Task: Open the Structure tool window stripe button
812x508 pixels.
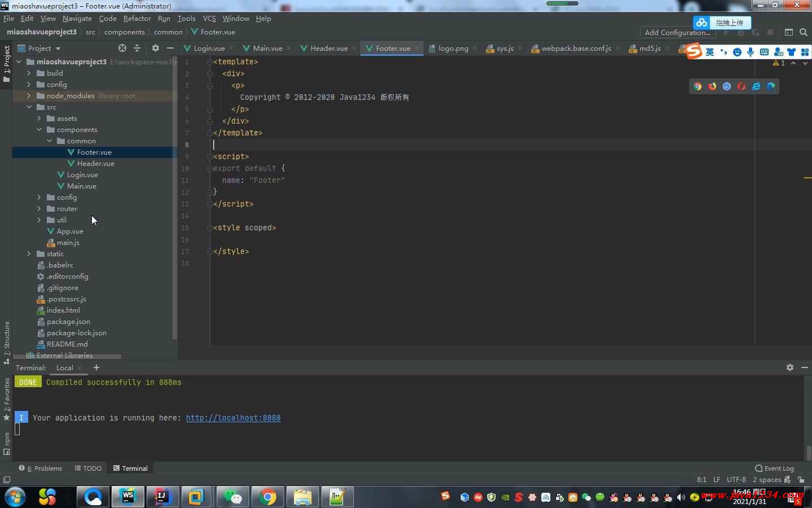Action: 6,343
